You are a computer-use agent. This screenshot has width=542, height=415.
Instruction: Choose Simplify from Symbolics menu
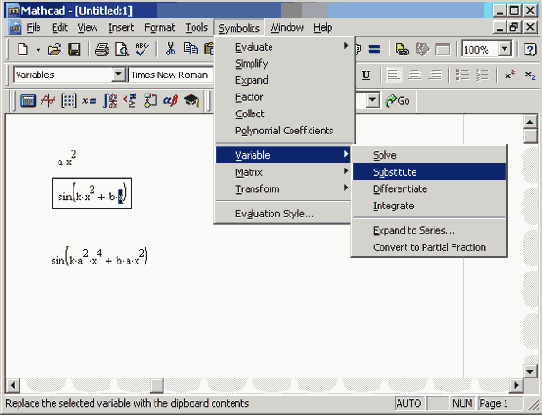(x=284, y=64)
